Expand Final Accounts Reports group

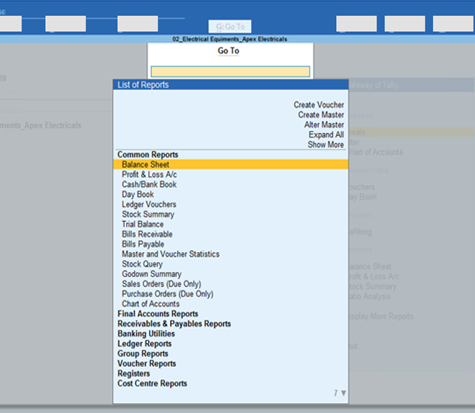(x=158, y=314)
